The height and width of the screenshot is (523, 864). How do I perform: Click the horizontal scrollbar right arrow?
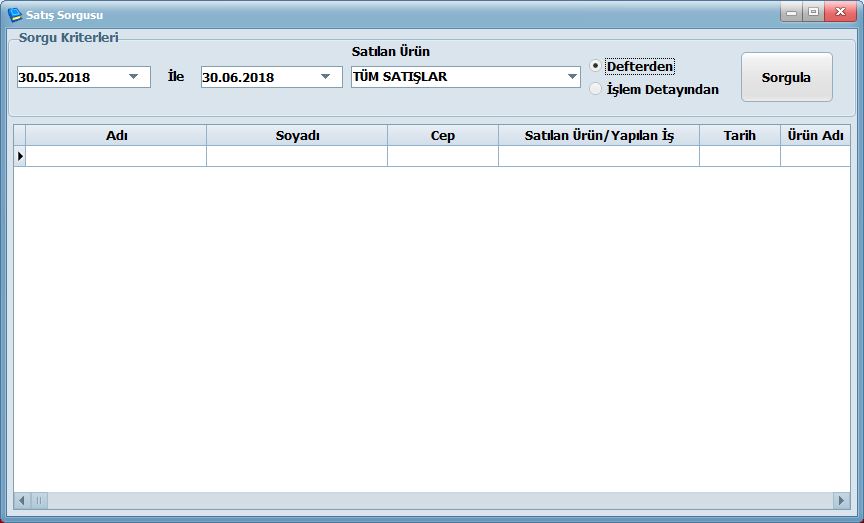click(x=841, y=500)
